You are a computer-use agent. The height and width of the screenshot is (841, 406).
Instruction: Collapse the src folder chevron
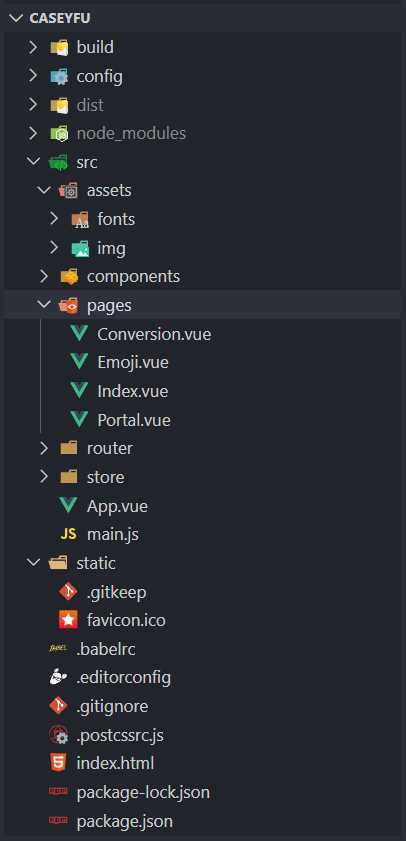tap(33, 162)
